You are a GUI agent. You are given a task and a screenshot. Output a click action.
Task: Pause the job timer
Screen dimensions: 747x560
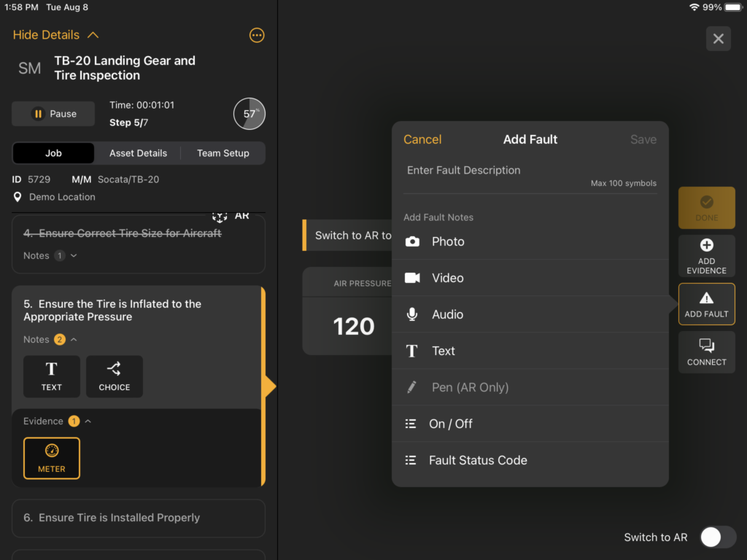pyautogui.click(x=53, y=114)
